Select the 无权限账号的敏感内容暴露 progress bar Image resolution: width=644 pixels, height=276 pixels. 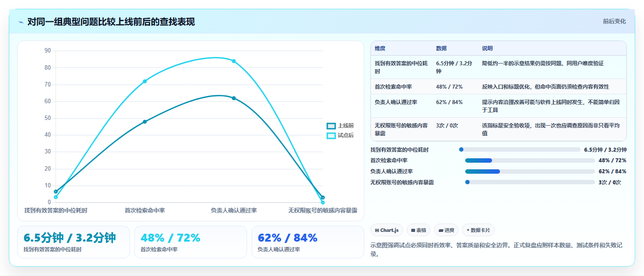pyautogui.click(x=530, y=182)
